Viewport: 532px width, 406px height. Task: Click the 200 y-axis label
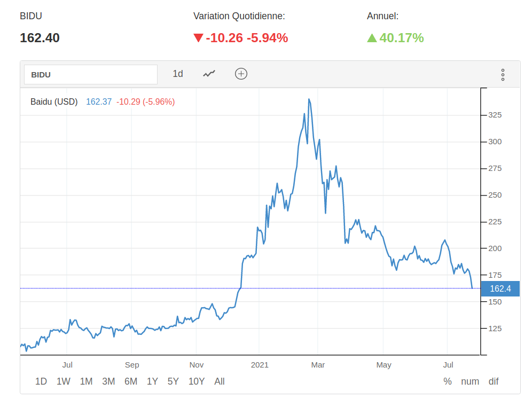pyautogui.click(x=495, y=248)
